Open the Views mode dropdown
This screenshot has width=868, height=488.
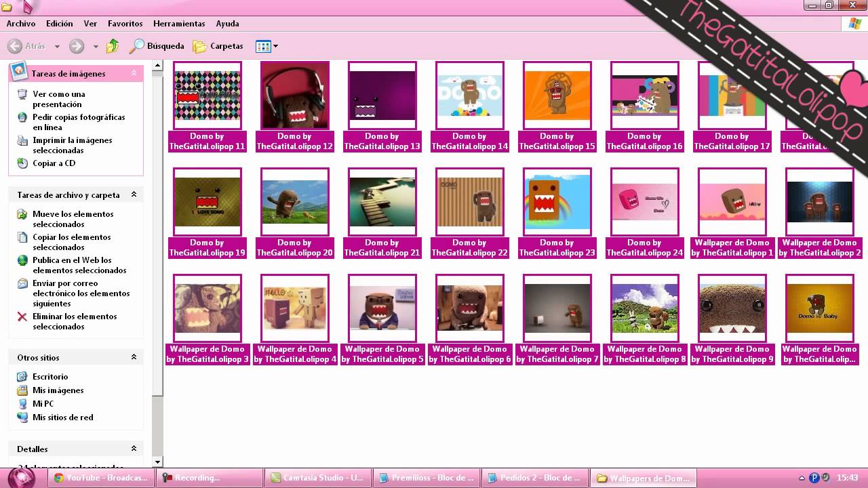click(267, 46)
